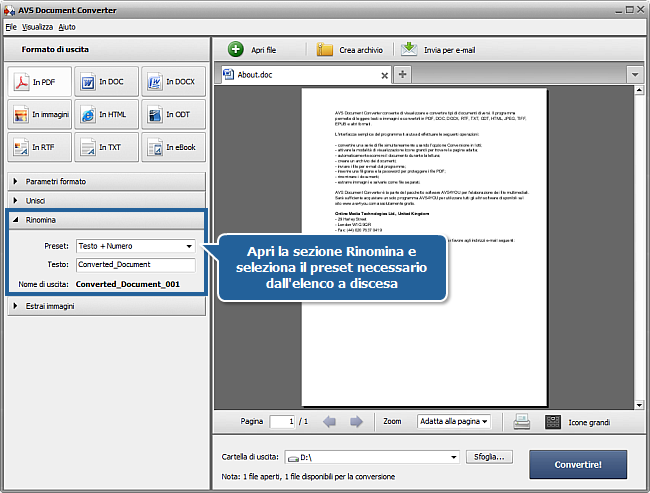650x493 pixels.
Task: Open the File menu
Action: click(x=11, y=27)
